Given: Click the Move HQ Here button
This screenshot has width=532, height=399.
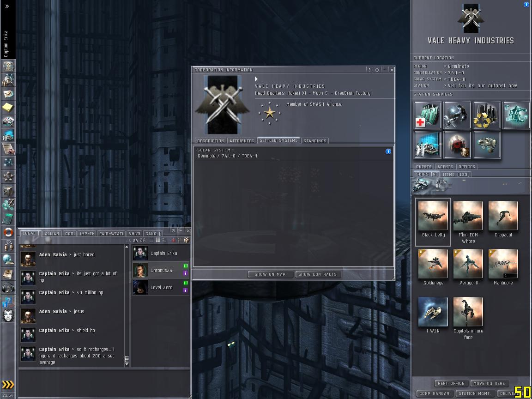Looking at the screenshot, I should 489,383.
